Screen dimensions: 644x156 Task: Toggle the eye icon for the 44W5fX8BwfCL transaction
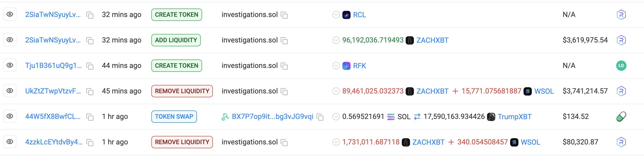pos(10,116)
